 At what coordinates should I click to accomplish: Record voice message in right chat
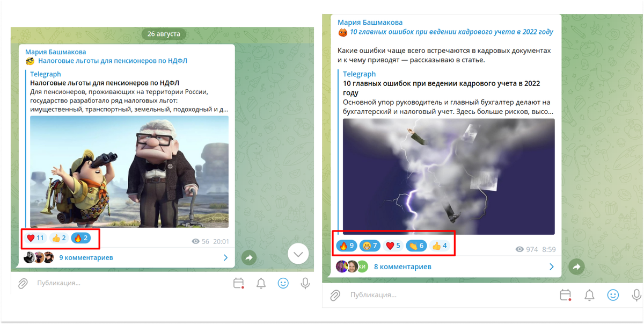click(x=637, y=295)
